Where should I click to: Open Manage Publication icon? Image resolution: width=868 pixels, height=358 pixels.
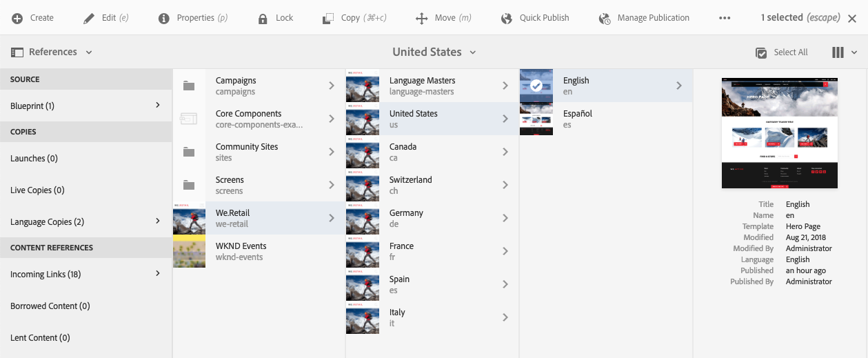click(605, 18)
